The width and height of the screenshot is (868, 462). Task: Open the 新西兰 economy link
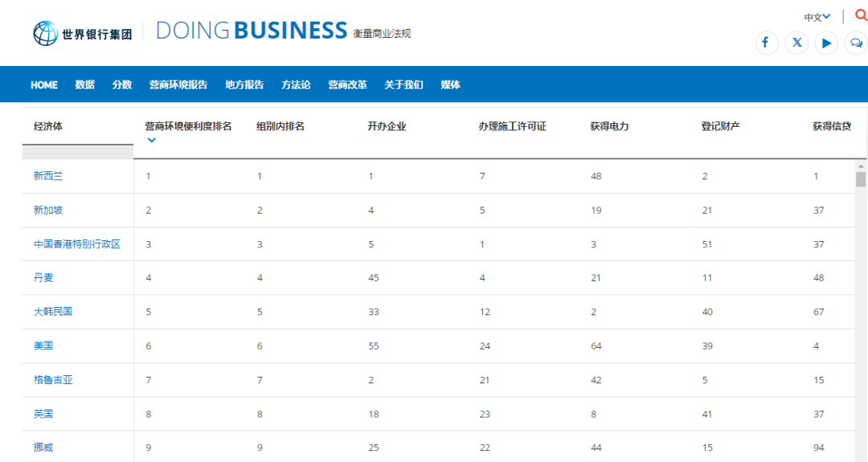(48, 176)
